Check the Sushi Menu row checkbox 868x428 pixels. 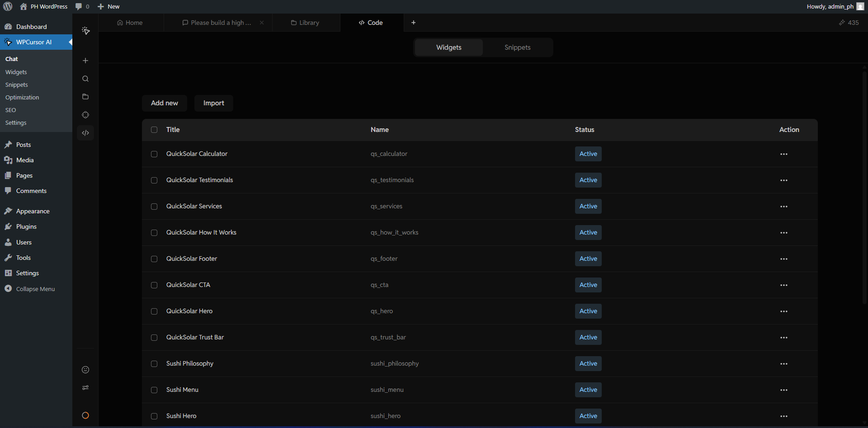[x=154, y=390]
